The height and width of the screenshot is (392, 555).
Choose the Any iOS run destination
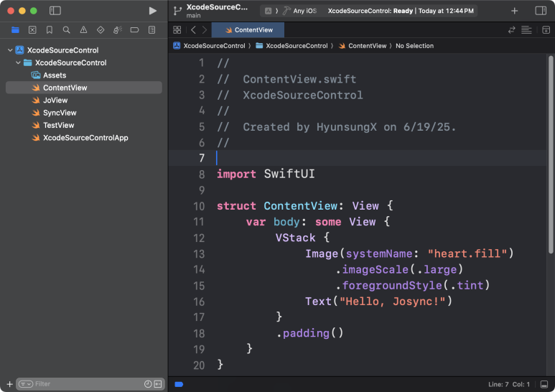click(x=300, y=11)
